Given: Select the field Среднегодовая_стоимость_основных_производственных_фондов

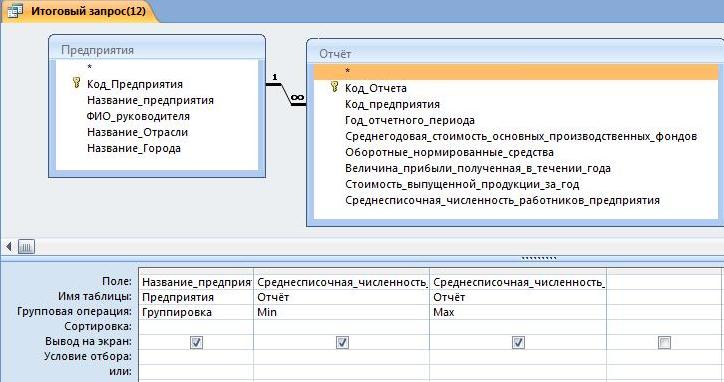Looking at the screenshot, I should pyautogui.click(x=521, y=136).
